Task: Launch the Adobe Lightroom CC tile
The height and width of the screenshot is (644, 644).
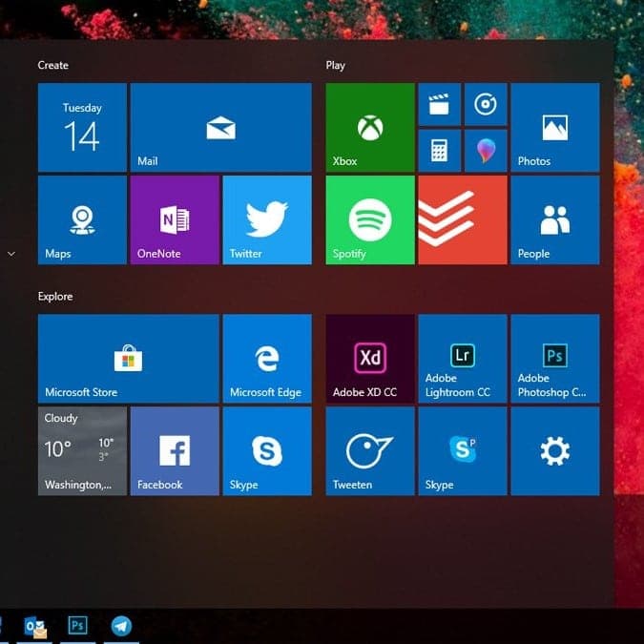Action: 463,359
